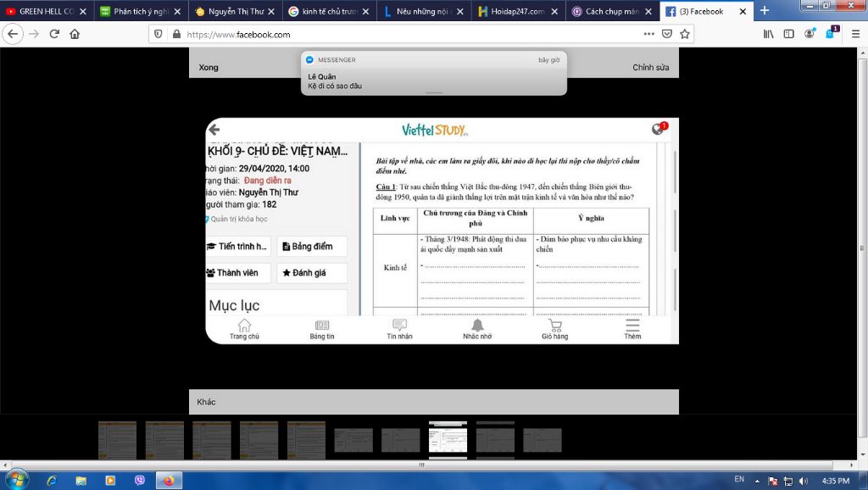Click the ViettelStudy back arrow
The width and height of the screenshot is (868, 490).
[214, 130]
